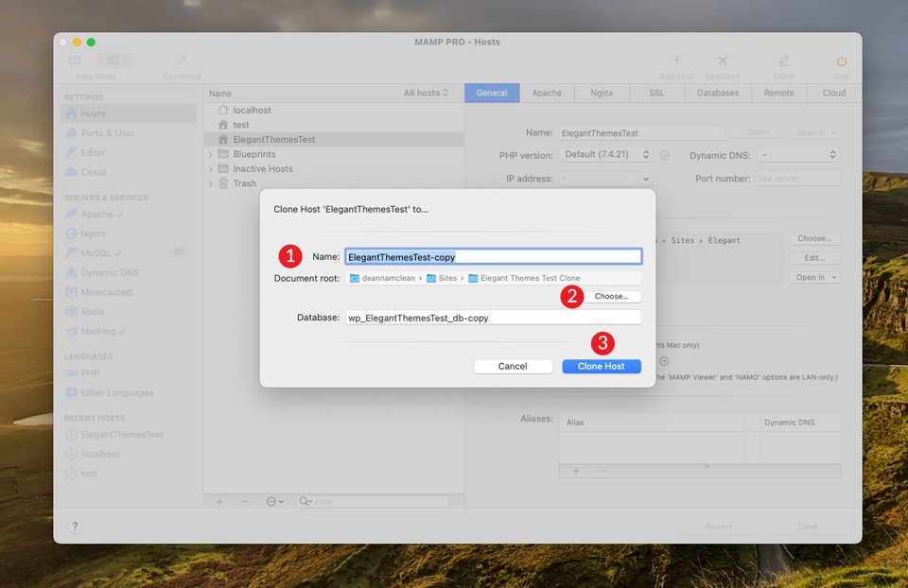
Task: Click the Database name text field
Action: click(493, 318)
